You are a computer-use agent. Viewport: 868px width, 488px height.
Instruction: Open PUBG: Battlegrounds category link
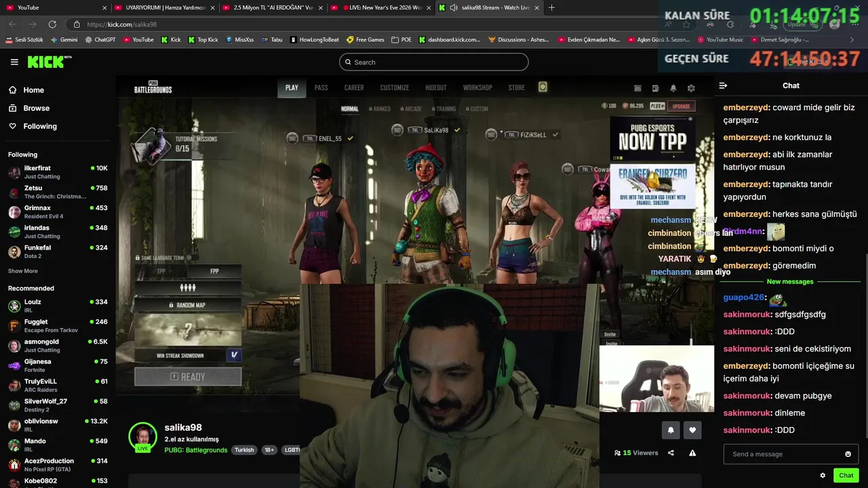196,450
